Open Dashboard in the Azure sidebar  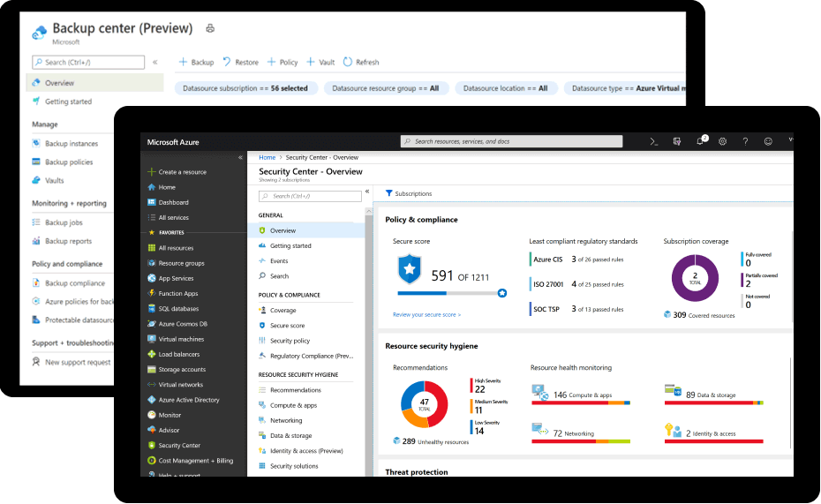pos(168,202)
